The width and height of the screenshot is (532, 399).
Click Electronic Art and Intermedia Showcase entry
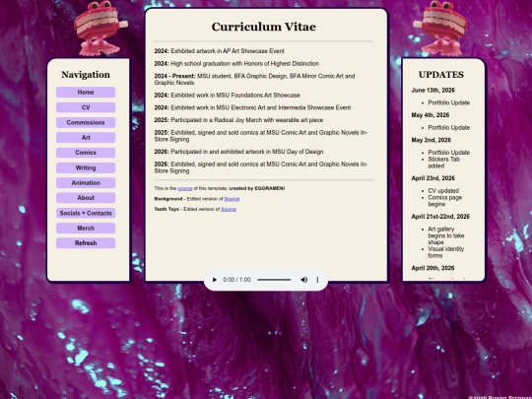tap(252, 108)
